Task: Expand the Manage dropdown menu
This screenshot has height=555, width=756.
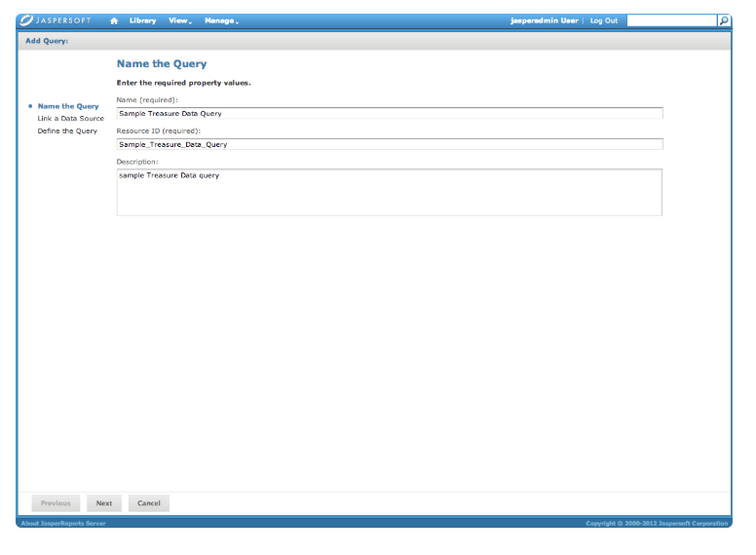Action: 221,20
